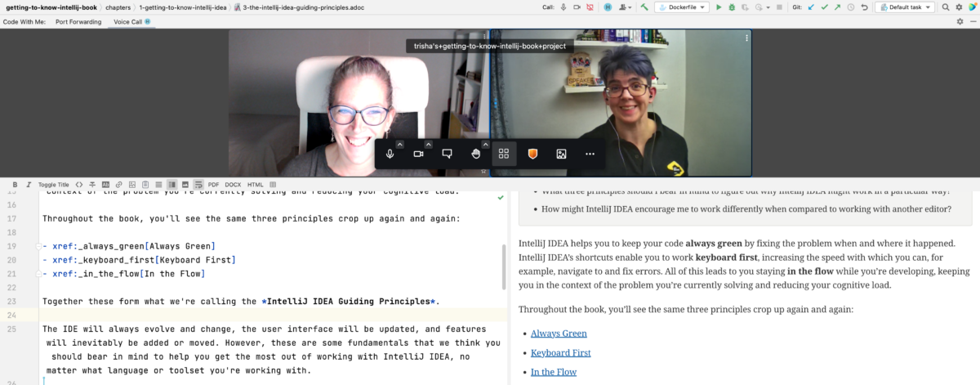Show preview only layout icon
Screen dimensions: 980x385
point(185,185)
